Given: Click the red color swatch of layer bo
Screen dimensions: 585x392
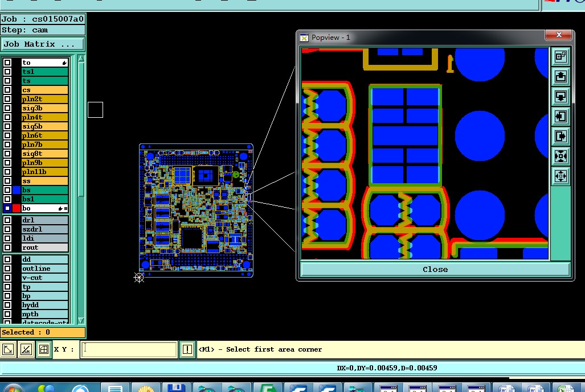Looking at the screenshot, I should [x=17, y=208].
